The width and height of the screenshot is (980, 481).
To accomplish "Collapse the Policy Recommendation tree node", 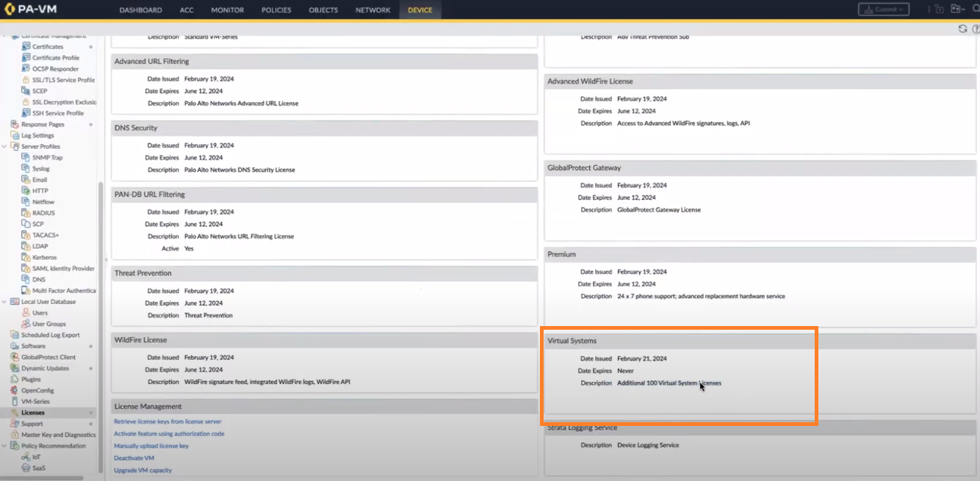I will (x=5, y=446).
